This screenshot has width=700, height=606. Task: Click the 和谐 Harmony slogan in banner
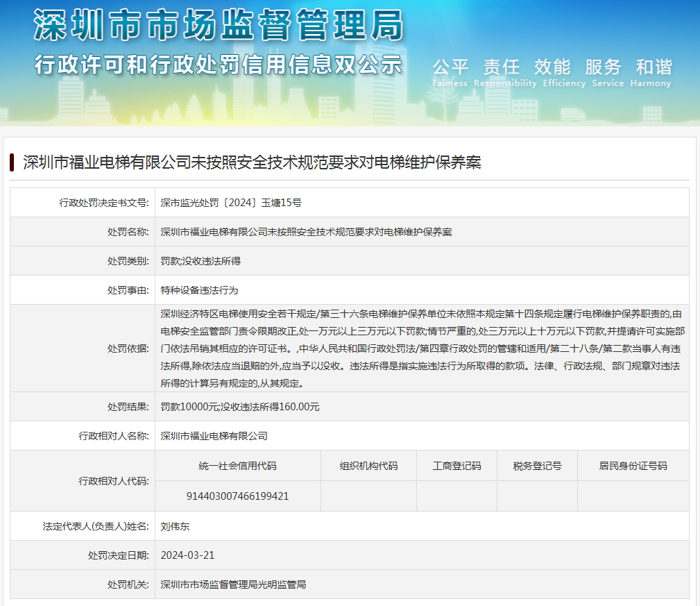pos(651,73)
